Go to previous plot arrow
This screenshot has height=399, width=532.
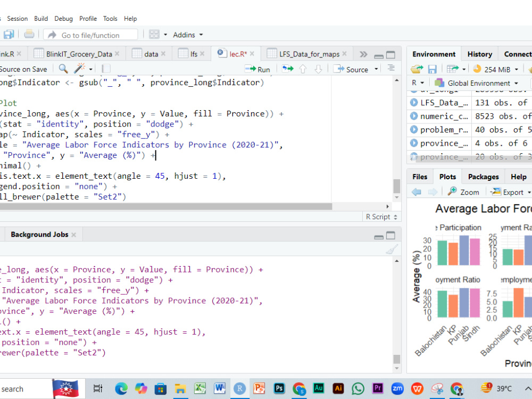click(x=417, y=192)
